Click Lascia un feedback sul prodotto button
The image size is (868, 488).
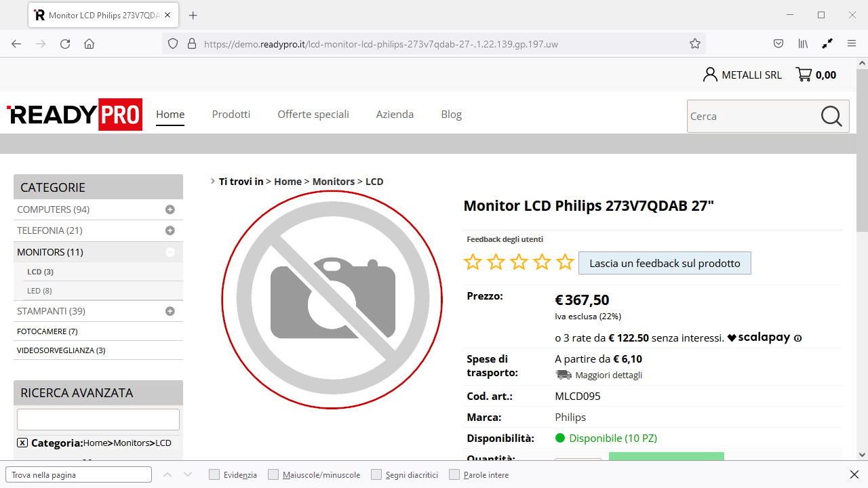point(665,263)
